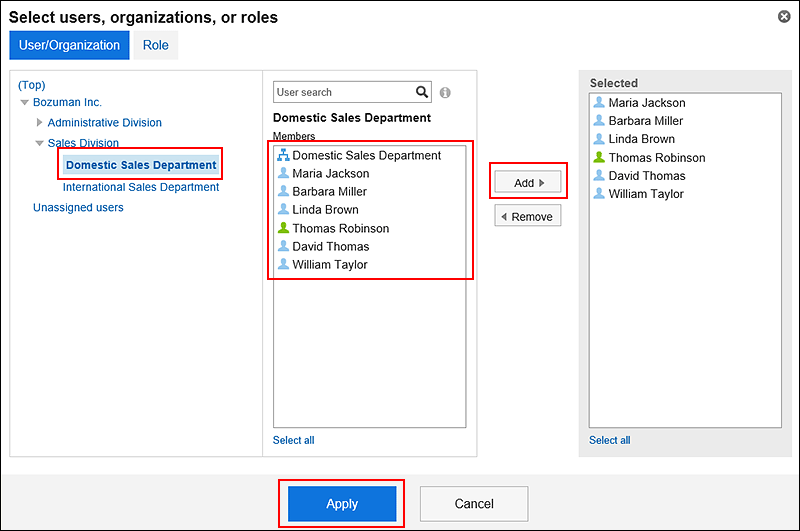Select Linda Brown name in Selected list
This screenshot has height=531, width=800.
click(x=642, y=139)
